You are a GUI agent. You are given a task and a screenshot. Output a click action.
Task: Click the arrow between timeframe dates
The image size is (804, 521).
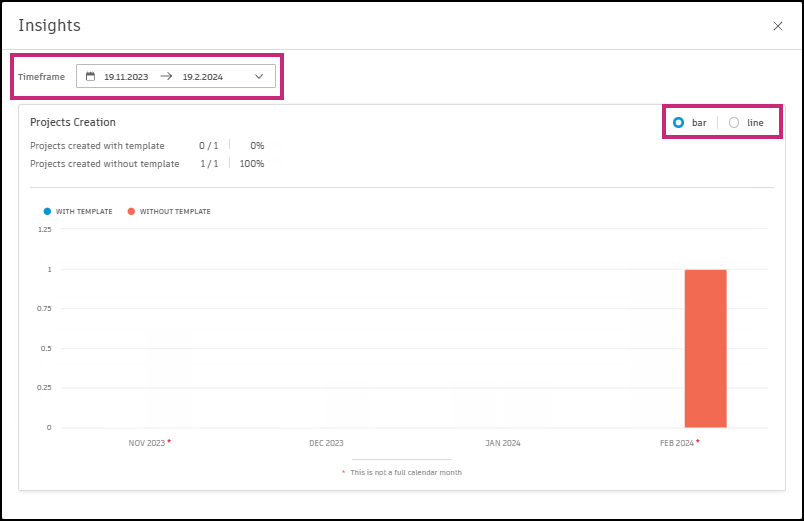click(166, 76)
